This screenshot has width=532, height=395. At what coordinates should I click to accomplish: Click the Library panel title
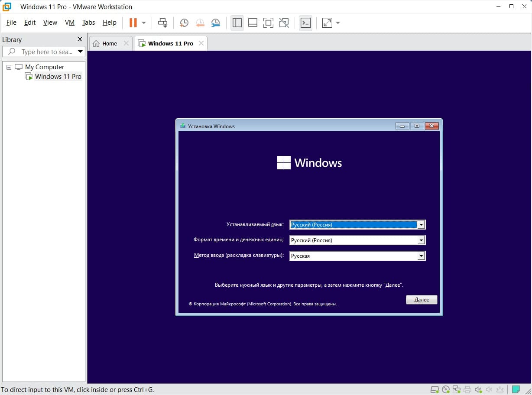[12, 39]
